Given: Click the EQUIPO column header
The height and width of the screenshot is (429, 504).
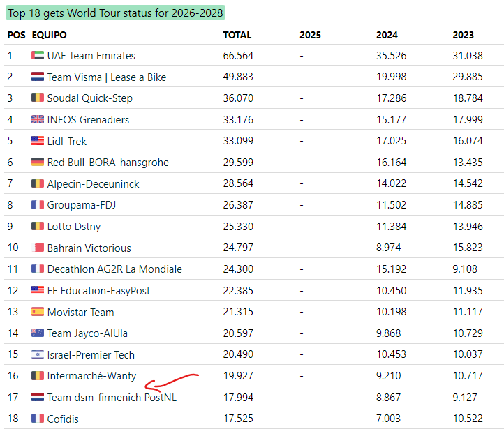Looking at the screenshot, I should pos(49,35).
